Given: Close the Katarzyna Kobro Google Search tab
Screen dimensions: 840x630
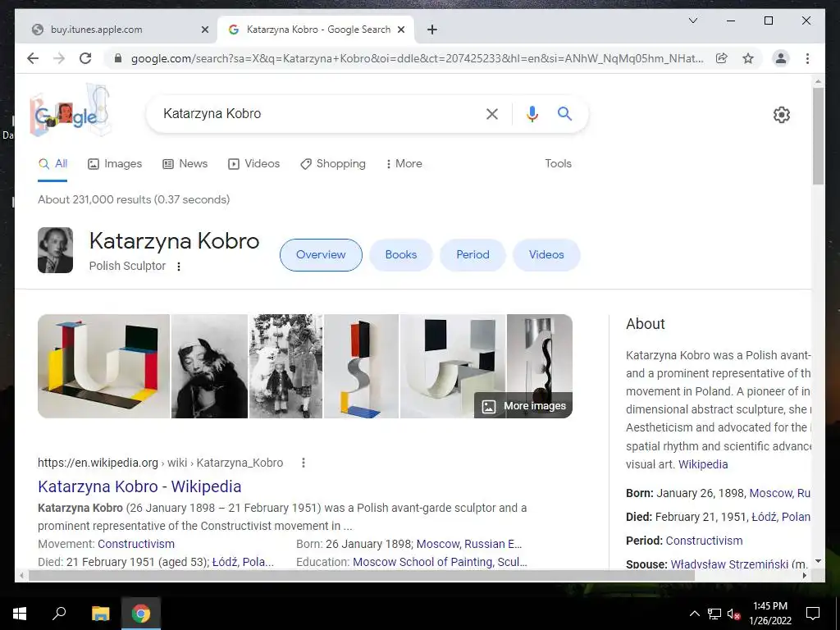Looking at the screenshot, I should coord(400,30).
